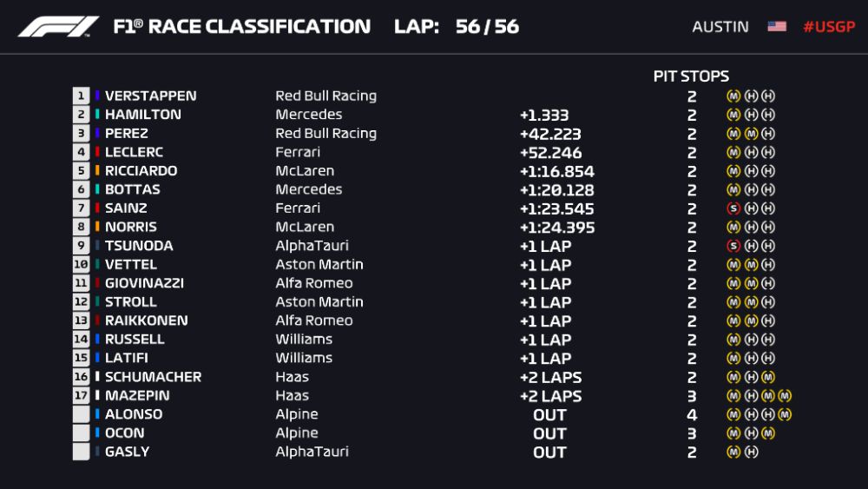Click Tsunoda's red soft tyre icon

733,246
